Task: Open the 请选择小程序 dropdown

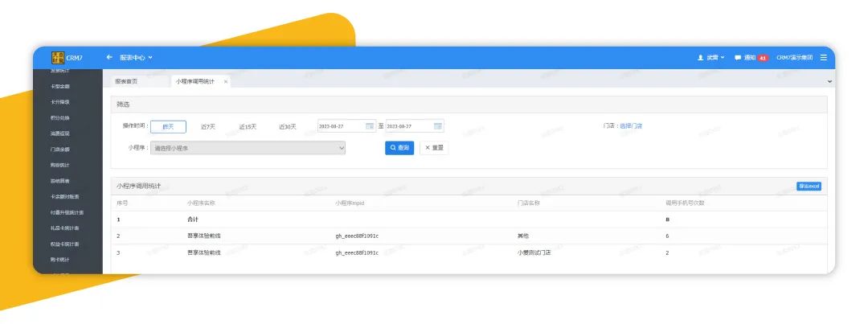Action: (x=248, y=148)
